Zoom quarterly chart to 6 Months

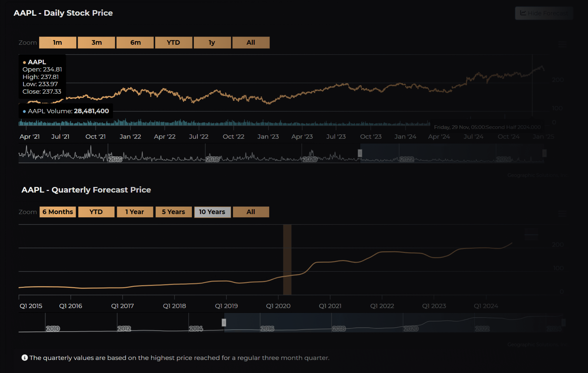pyautogui.click(x=58, y=212)
